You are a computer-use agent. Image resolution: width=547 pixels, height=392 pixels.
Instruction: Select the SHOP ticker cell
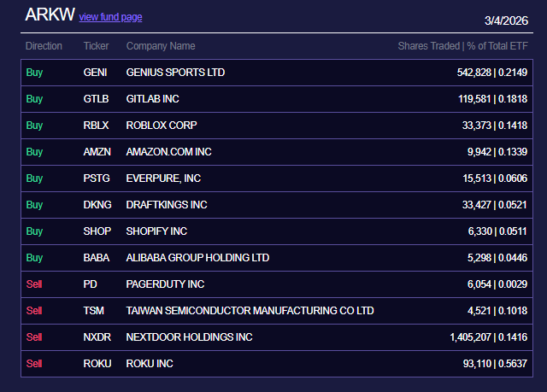tap(97, 231)
